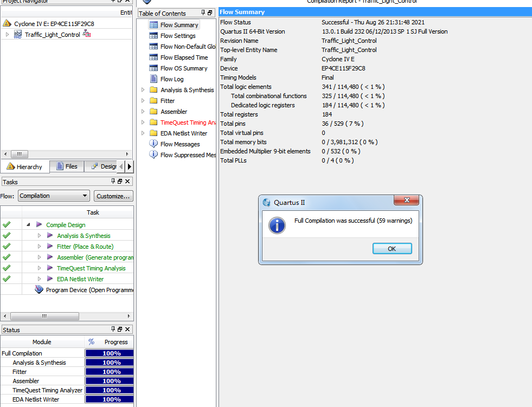Viewport: 532px width, 407px height.
Task: Float the Table of Contents panel
Action: tap(210, 13)
